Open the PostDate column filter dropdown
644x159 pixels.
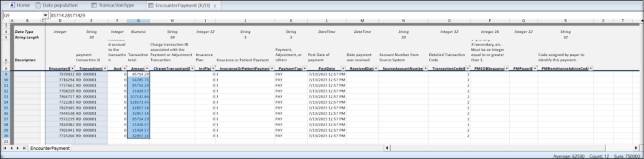pos(343,68)
